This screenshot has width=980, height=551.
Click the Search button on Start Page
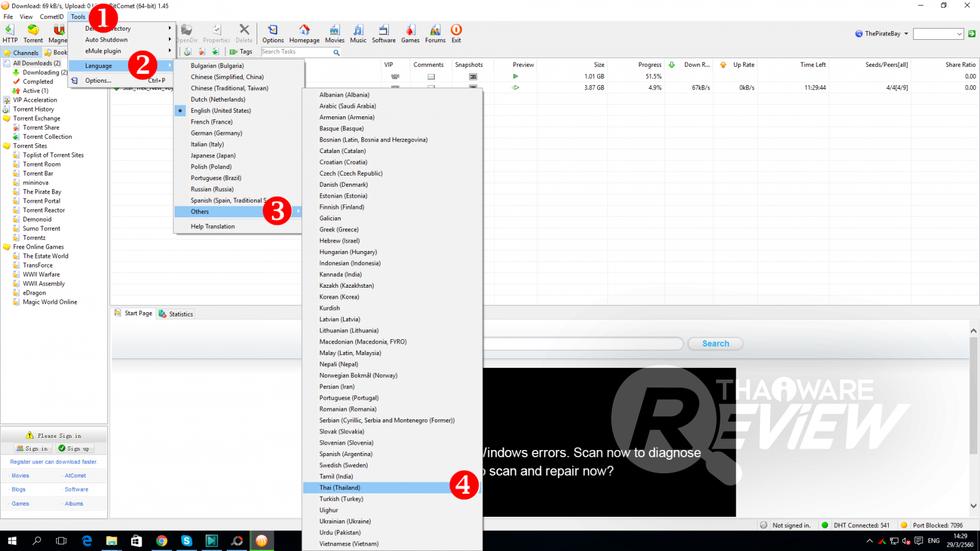pyautogui.click(x=715, y=344)
